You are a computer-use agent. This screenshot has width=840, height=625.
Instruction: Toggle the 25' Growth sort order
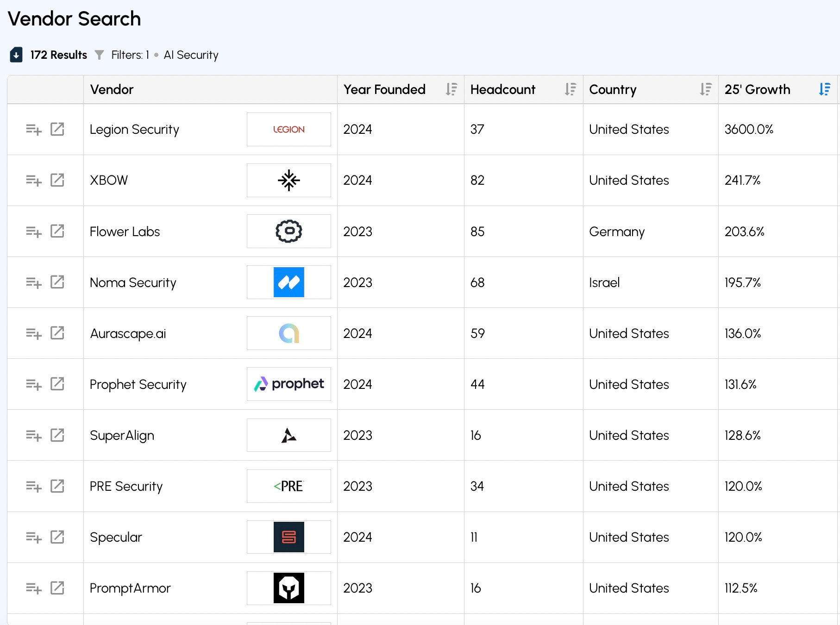[825, 89]
